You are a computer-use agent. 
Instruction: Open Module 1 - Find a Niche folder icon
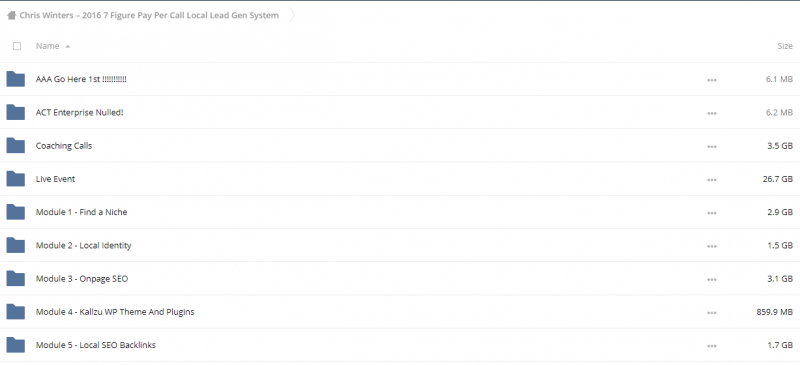pyautogui.click(x=16, y=212)
